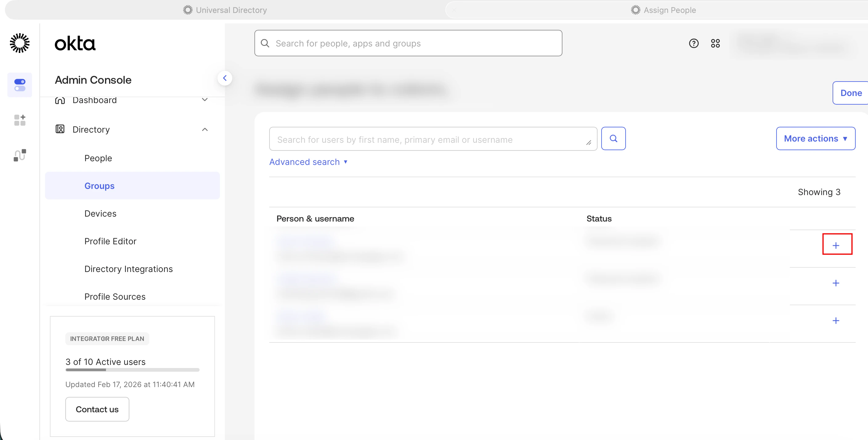The width and height of the screenshot is (868, 440).
Task: Open the apps-plus icon in left rail
Action: point(19,120)
